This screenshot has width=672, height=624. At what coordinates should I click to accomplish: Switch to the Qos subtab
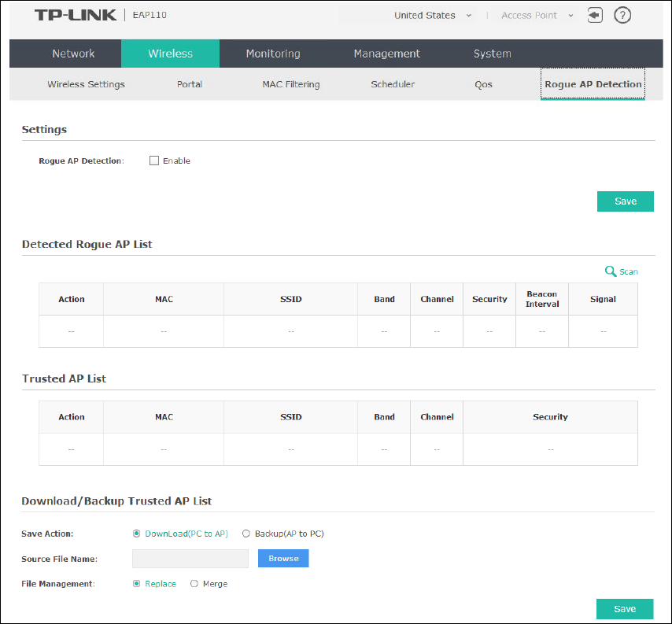coord(483,84)
